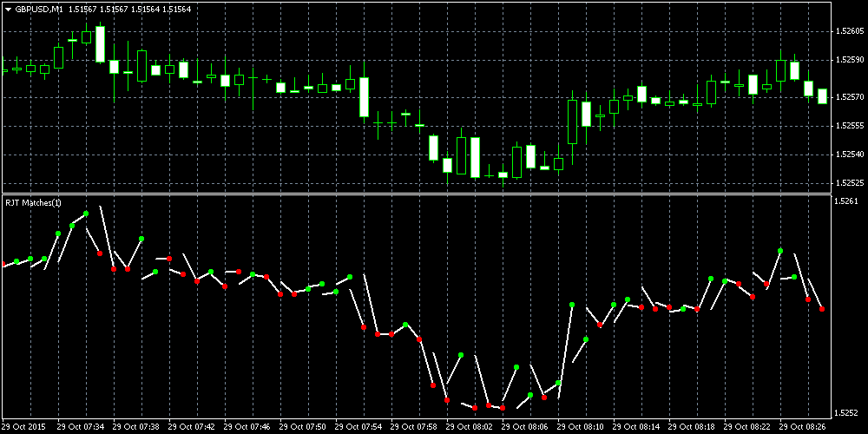The width and height of the screenshot is (868, 434).
Task: Click the large white candle at 07:54
Action: (364, 97)
